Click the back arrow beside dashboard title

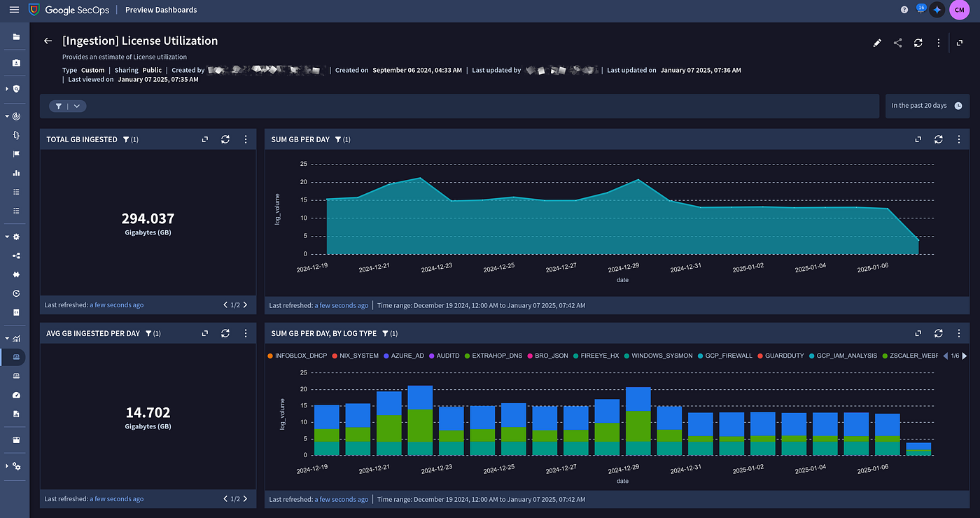[48, 41]
